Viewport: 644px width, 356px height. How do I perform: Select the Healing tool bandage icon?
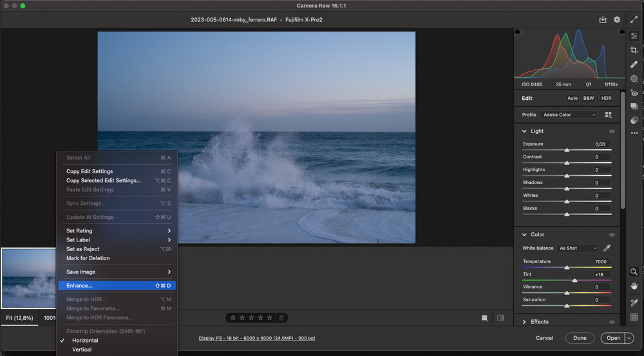634,64
